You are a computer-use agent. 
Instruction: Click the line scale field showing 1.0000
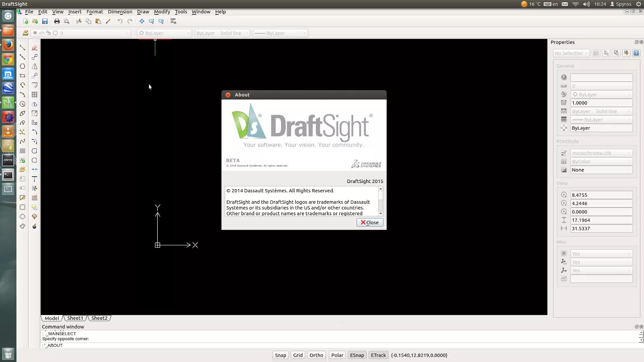pyautogui.click(x=601, y=103)
